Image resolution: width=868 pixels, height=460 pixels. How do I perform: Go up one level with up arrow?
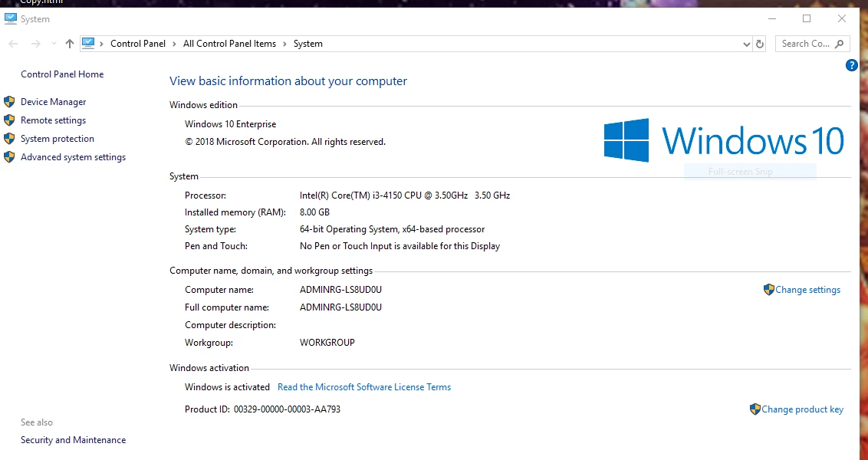[69, 44]
